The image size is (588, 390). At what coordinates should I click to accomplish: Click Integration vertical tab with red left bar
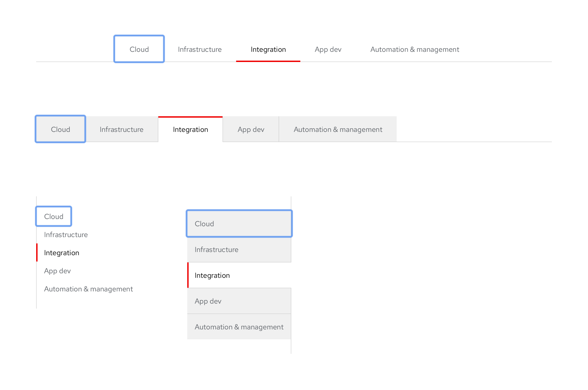tap(62, 253)
